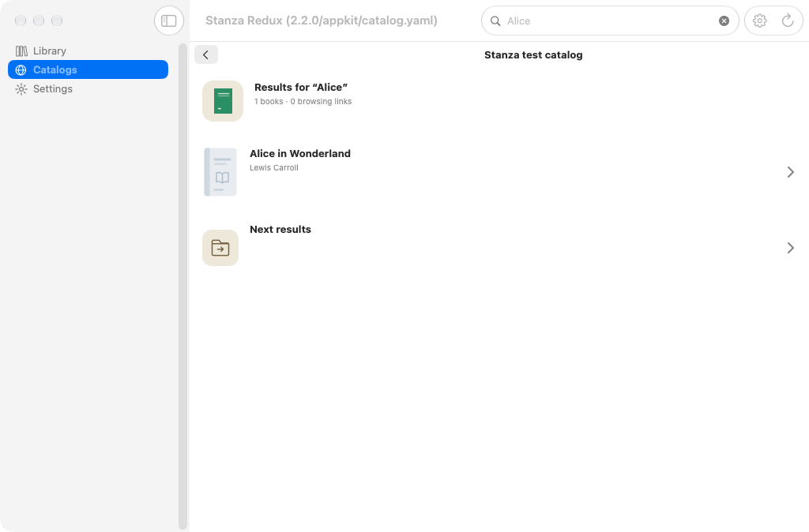Click the Stanza test catalog title
The height and width of the screenshot is (532, 809).
coord(533,55)
